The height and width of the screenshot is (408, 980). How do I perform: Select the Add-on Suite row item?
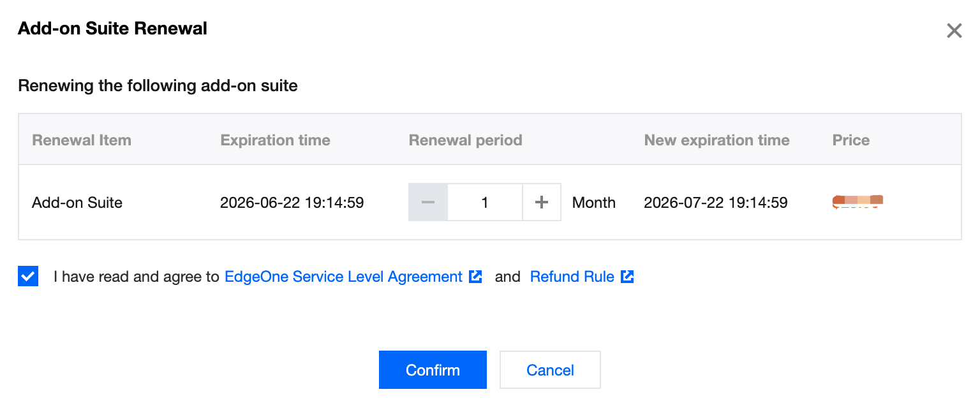(77, 203)
